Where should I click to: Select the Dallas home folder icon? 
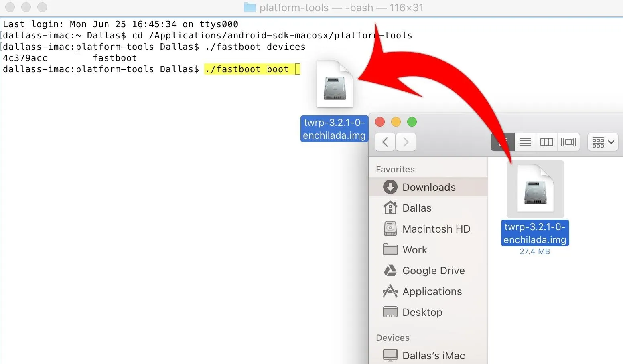pos(390,208)
